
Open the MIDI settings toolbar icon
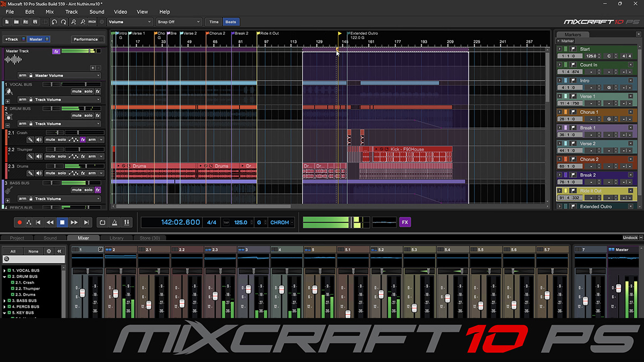[92, 22]
